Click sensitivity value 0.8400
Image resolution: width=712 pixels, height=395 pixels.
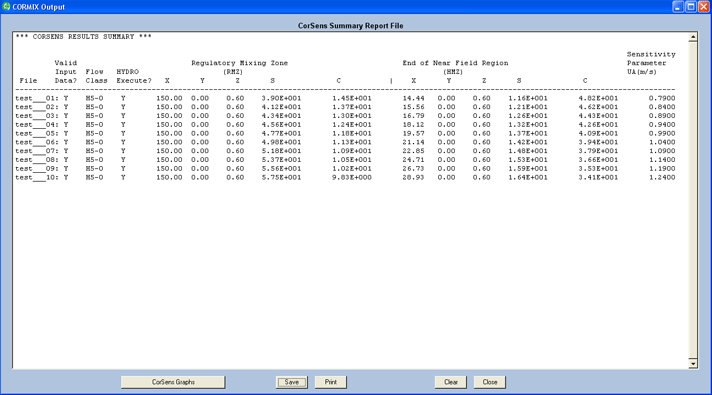pyautogui.click(x=662, y=107)
